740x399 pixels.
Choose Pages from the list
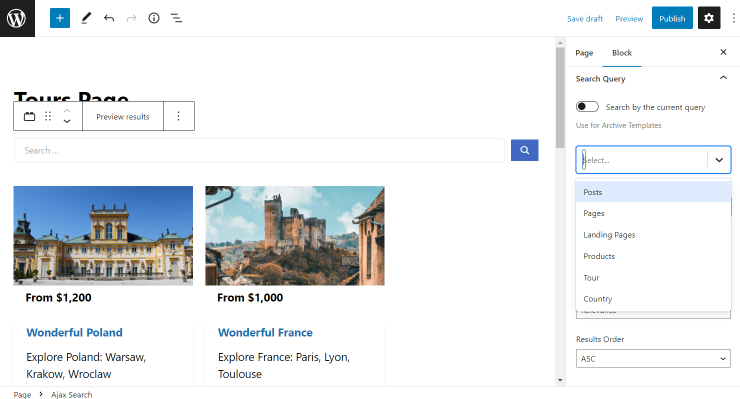[653, 213]
